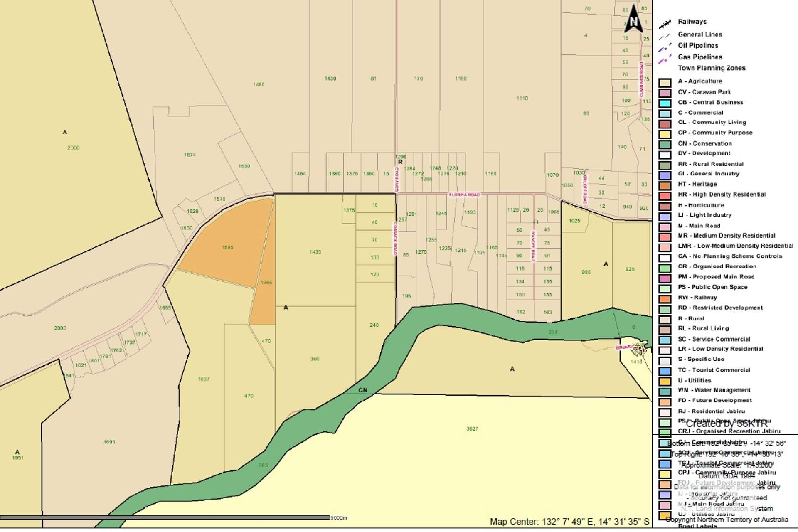Click the Oil Pipelines legend symbol
This screenshot has height=532, width=798.
(665, 47)
